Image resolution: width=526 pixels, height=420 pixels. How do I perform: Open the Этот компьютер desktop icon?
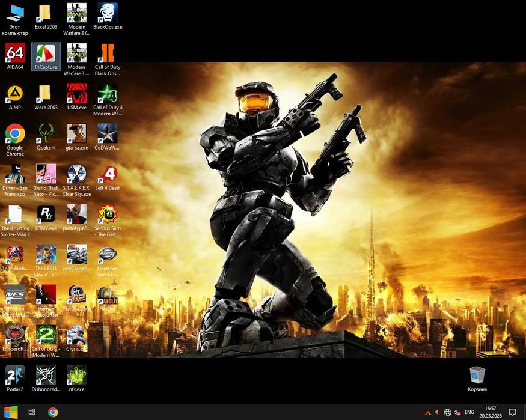tap(15, 19)
